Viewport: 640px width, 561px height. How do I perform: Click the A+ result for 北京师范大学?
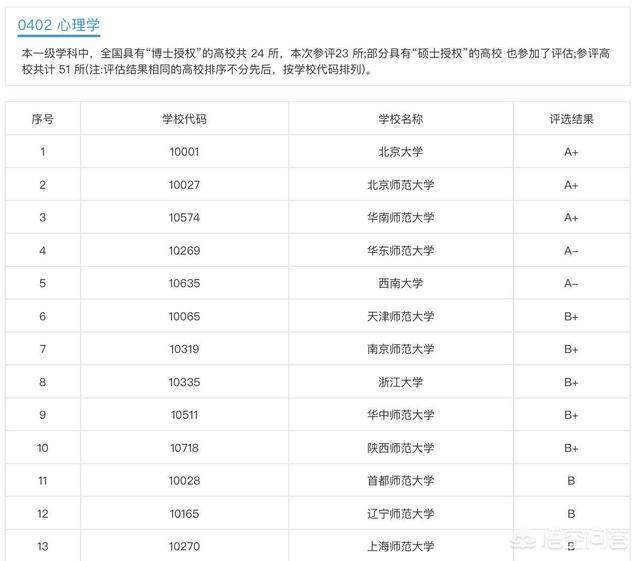[x=571, y=185]
